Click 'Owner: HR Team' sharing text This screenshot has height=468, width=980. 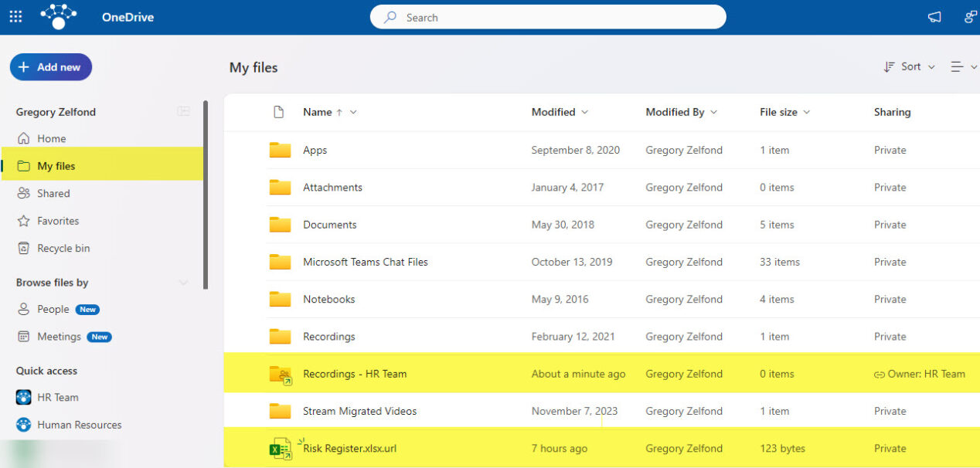[x=927, y=374]
